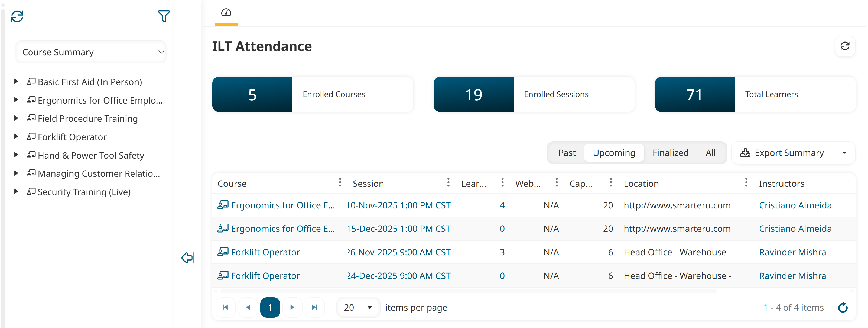This screenshot has width=868, height=328.
Task: Click the refresh icon next to item count
Action: click(843, 307)
